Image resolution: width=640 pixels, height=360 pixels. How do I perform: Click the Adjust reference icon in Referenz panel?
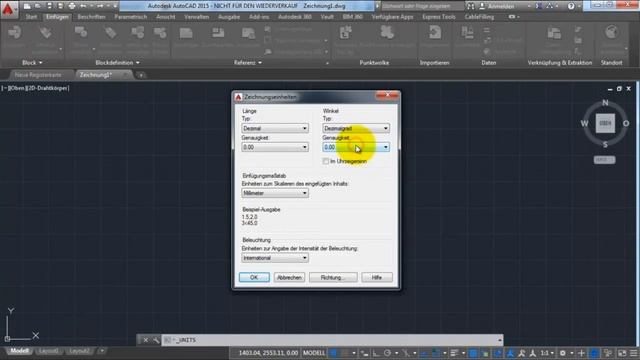coord(248,33)
